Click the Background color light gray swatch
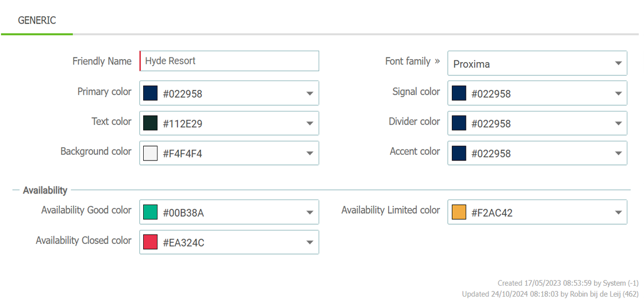 point(150,153)
